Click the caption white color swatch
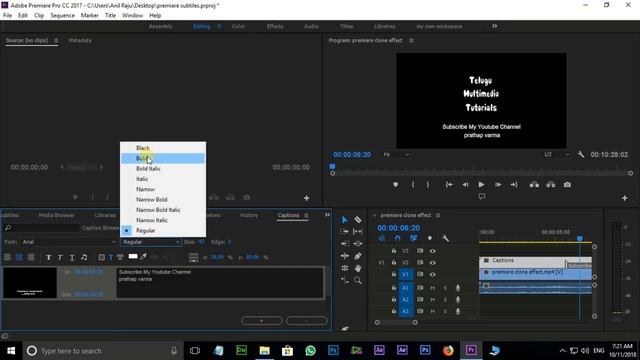 tap(133, 256)
